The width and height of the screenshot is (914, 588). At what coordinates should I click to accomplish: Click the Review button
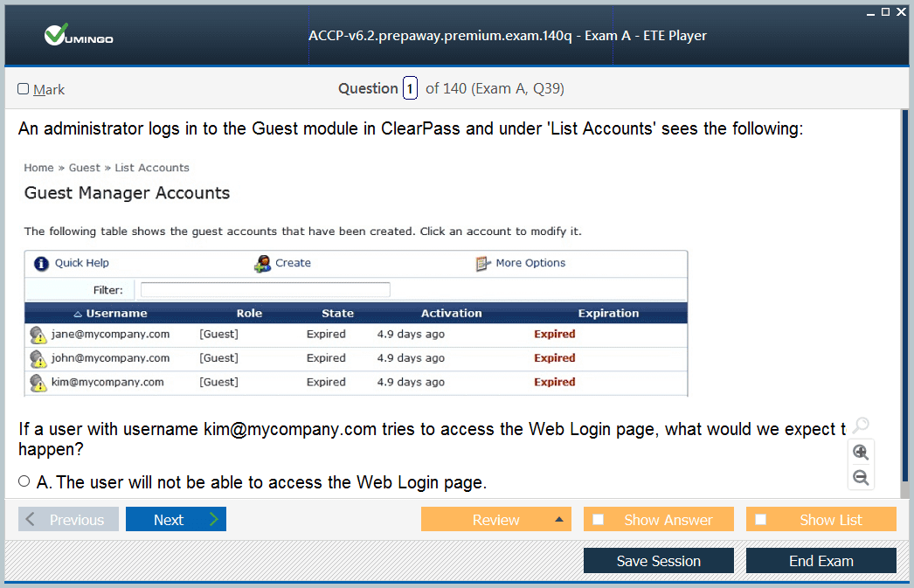496,519
